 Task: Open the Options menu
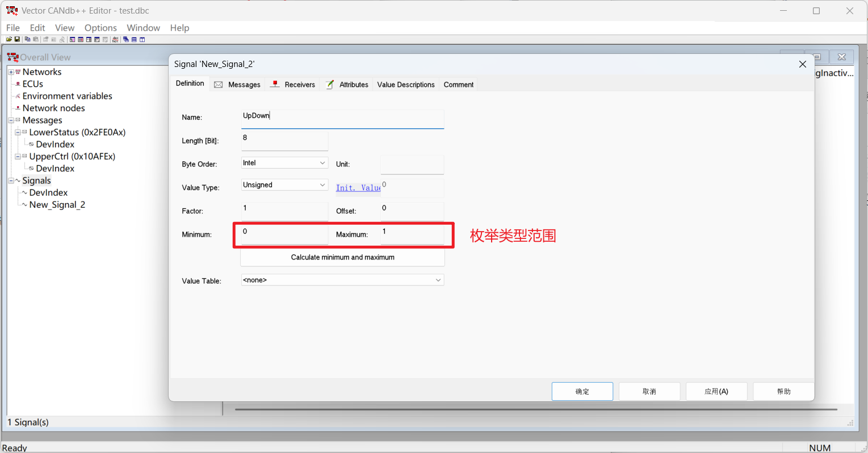tap(100, 28)
